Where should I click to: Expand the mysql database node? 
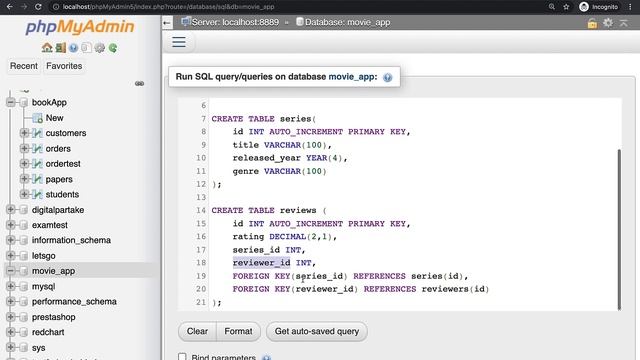[x=11, y=286]
